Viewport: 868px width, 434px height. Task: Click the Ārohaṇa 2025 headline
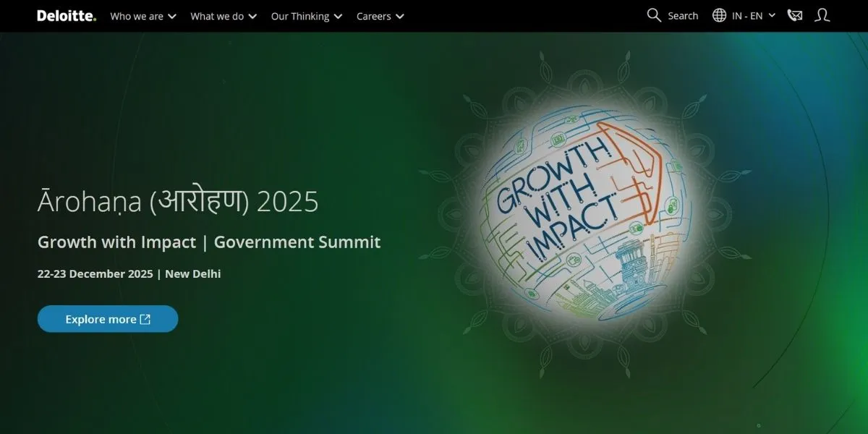pyautogui.click(x=178, y=202)
